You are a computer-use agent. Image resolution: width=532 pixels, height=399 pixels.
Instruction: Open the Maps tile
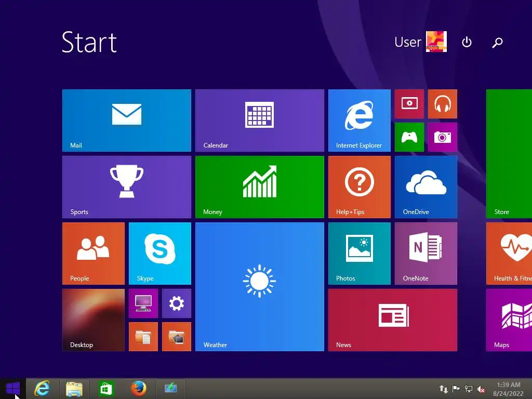pyautogui.click(x=509, y=320)
